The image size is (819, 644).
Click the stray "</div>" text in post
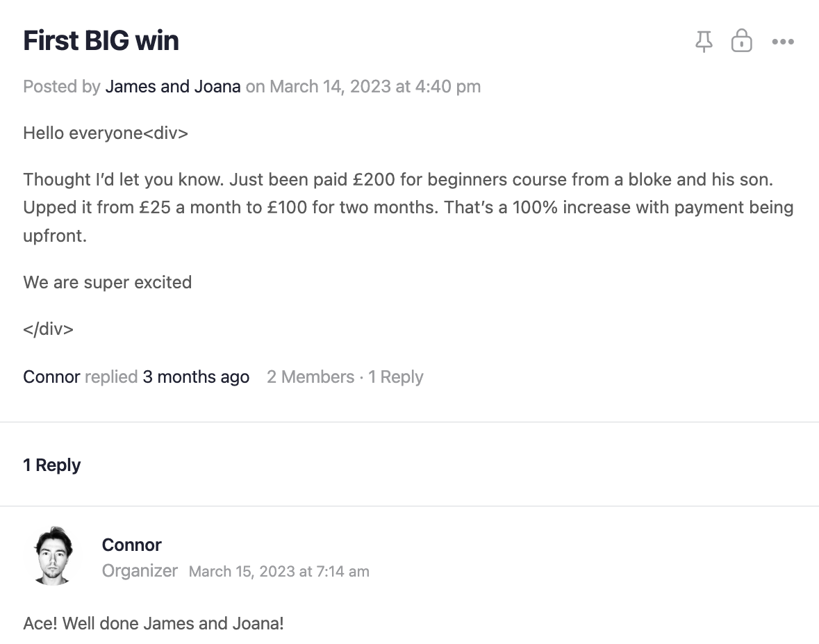[x=48, y=329]
